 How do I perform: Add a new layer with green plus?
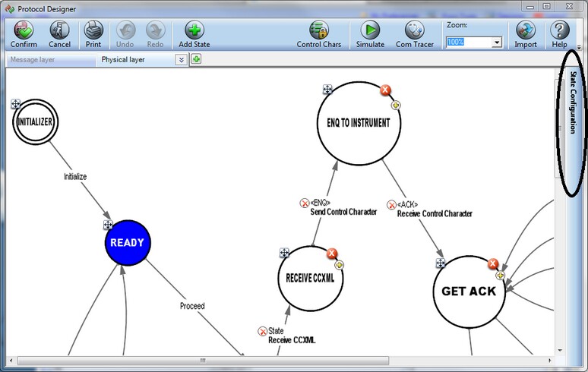click(x=196, y=59)
